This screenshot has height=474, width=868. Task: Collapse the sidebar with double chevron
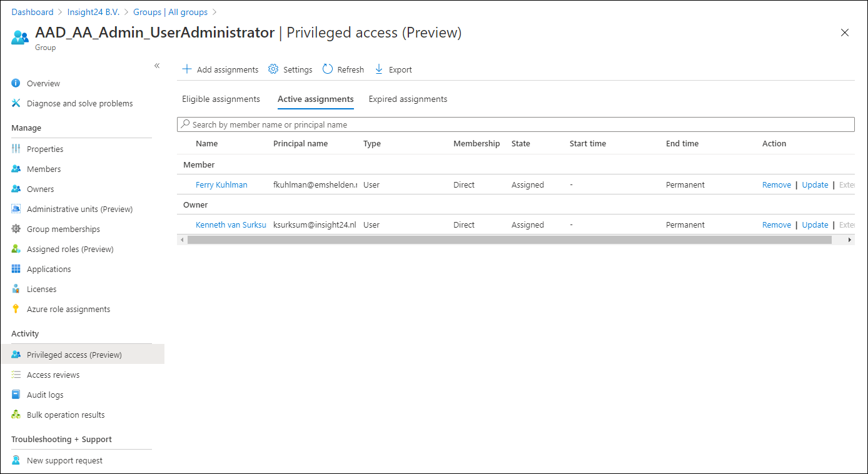pos(157,66)
